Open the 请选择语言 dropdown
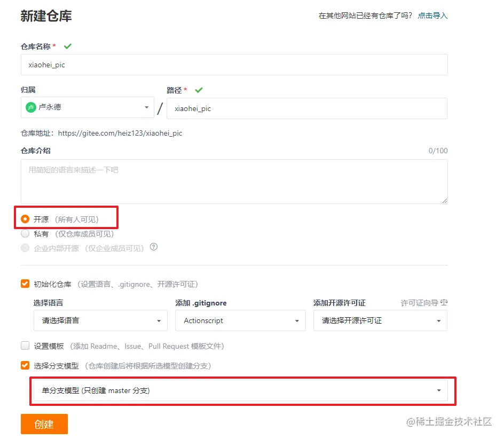The width and height of the screenshot is (504, 439). 100,320
